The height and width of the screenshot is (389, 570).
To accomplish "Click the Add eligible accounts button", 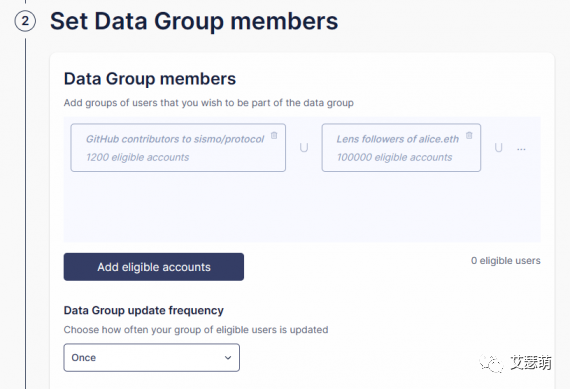I will 154,267.
